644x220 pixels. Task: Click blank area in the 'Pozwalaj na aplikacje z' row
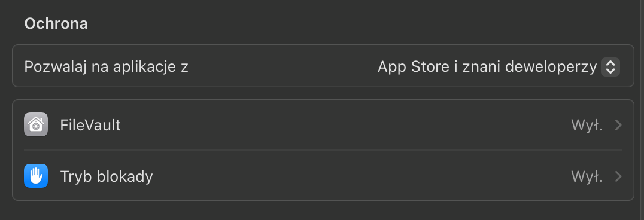tap(283, 66)
